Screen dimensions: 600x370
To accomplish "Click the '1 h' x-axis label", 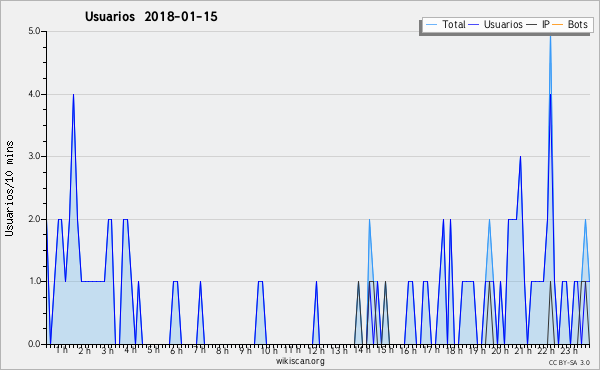I will click(62, 350).
